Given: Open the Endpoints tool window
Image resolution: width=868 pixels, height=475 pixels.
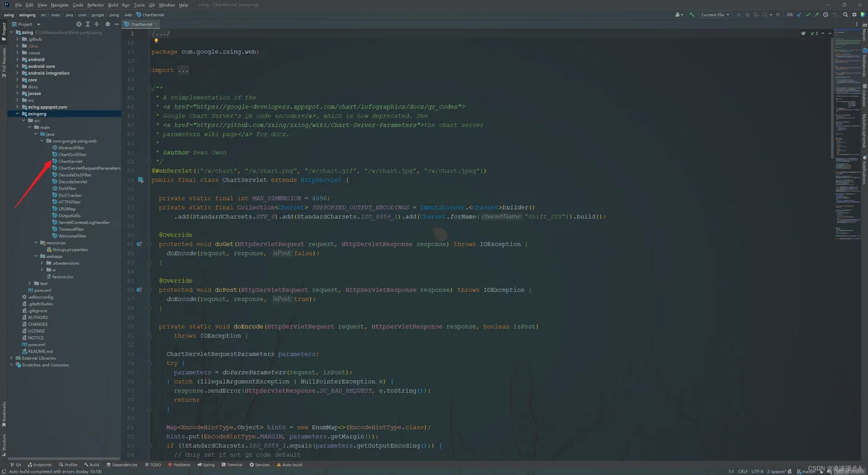Looking at the screenshot, I should 39,464.
